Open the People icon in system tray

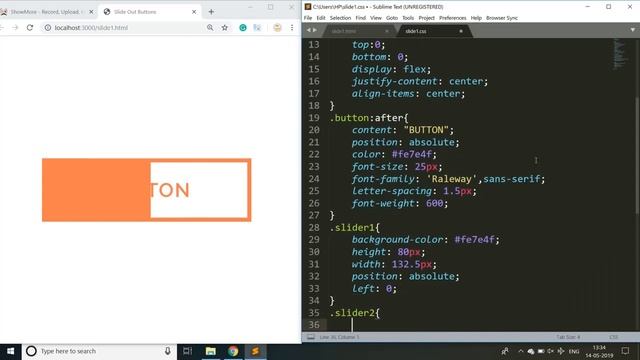click(x=505, y=351)
